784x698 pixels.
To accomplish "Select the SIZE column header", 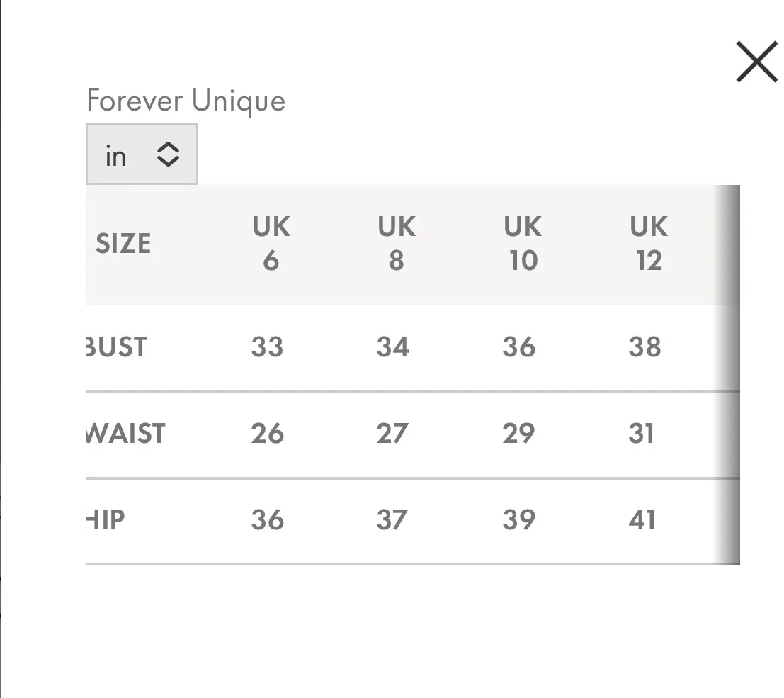I will coord(123,244).
